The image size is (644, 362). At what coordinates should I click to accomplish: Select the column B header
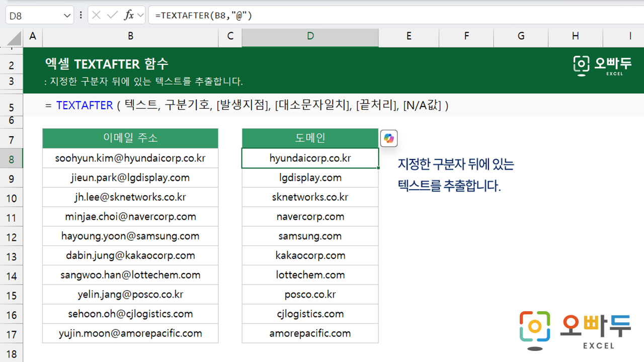pos(130,36)
